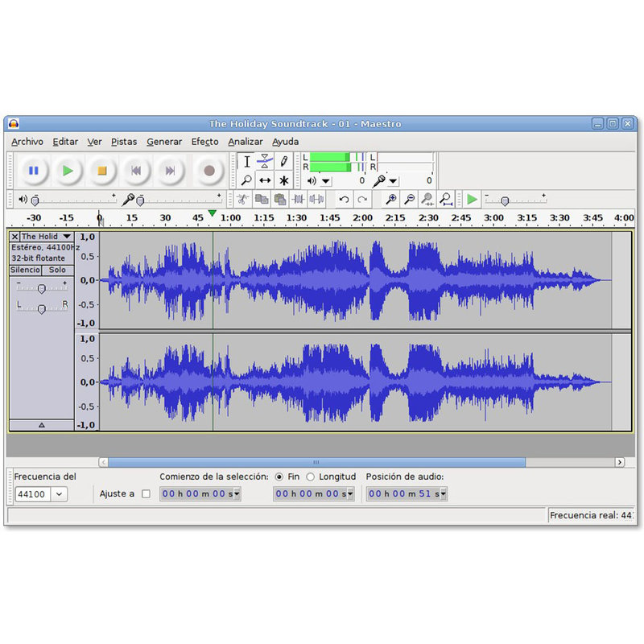Image resolution: width=644 pixels, height=644 pixels.
Task: Activate the Envelope tool
Action: pyautogui.click(x=265, y=161)
